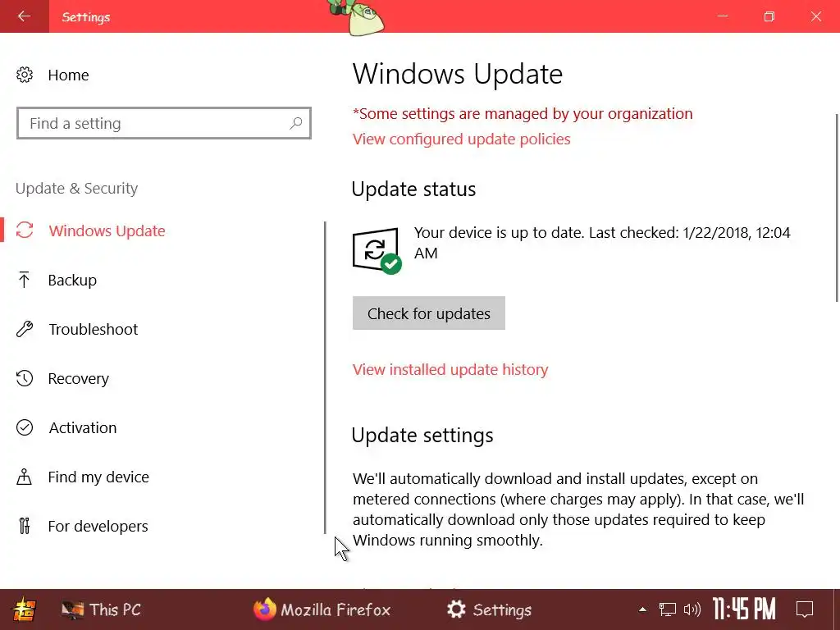
Task: Click the 'Your device is up to date' status text
Action: pos(602,243)
